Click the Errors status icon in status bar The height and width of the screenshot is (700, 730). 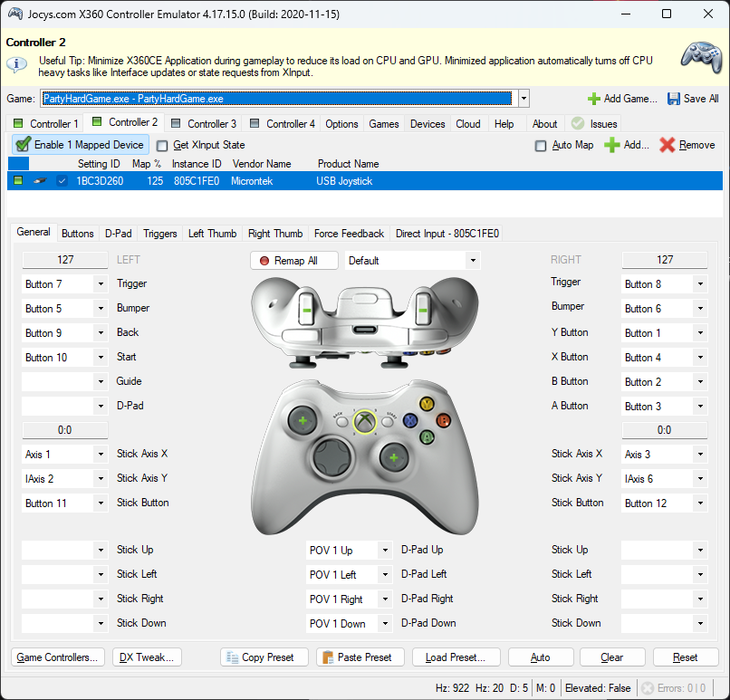click(648, 688)
